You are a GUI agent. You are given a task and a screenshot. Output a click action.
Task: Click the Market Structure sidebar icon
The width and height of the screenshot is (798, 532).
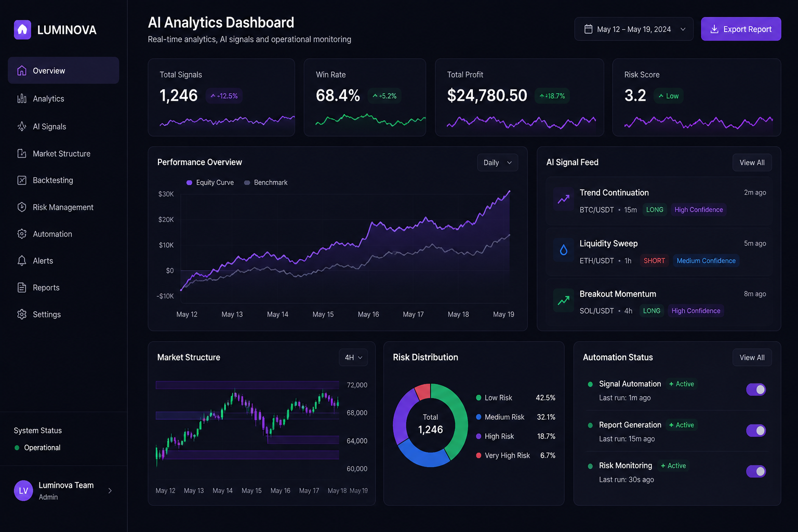coord(22,153)
